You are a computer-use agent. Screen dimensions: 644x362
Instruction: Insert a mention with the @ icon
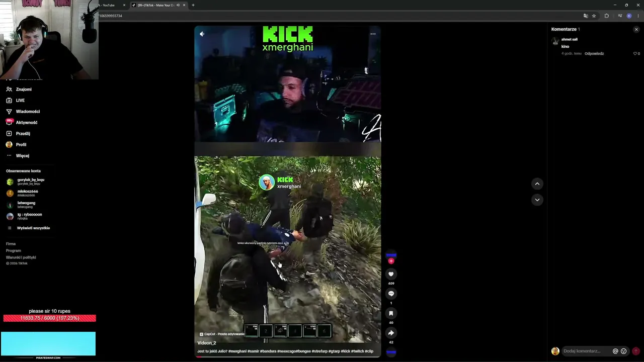click(x=615, y=351)
